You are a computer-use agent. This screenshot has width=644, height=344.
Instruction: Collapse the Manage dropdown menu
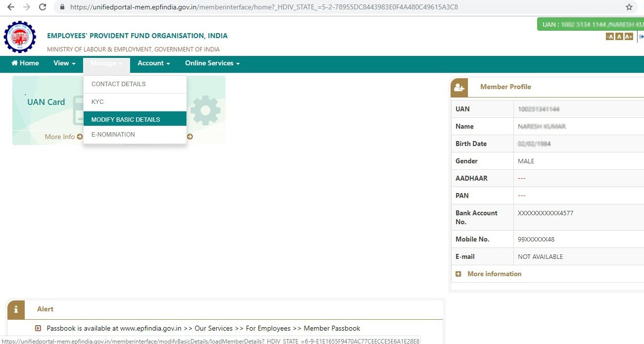point(106,63)
